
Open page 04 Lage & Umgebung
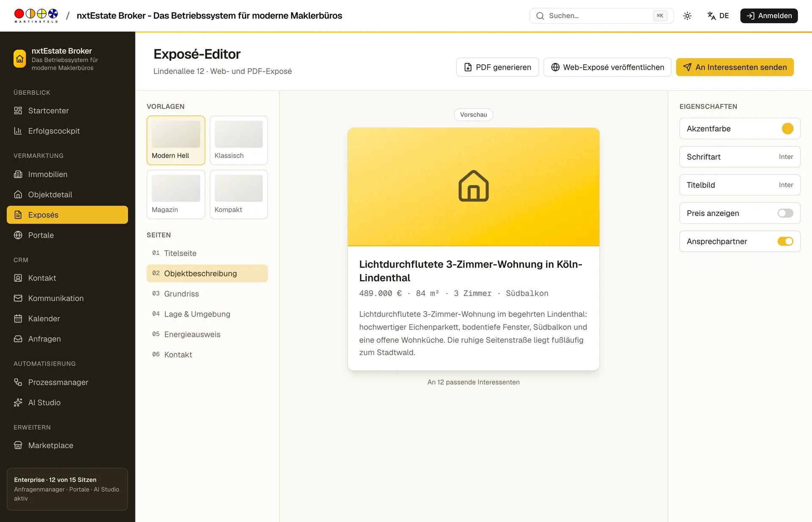pyautogui.click(x=207, y=314)
